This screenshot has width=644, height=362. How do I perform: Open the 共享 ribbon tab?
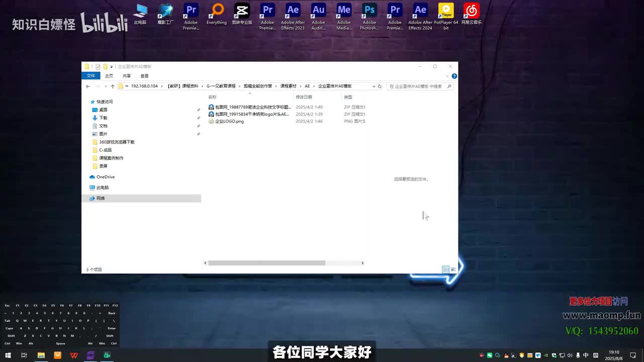pos(127,76)
